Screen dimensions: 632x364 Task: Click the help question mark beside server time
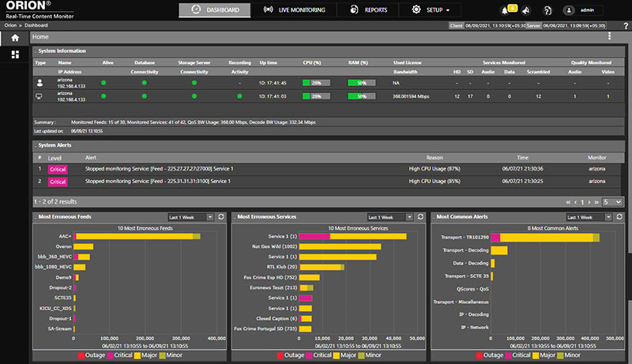(626, 25)
